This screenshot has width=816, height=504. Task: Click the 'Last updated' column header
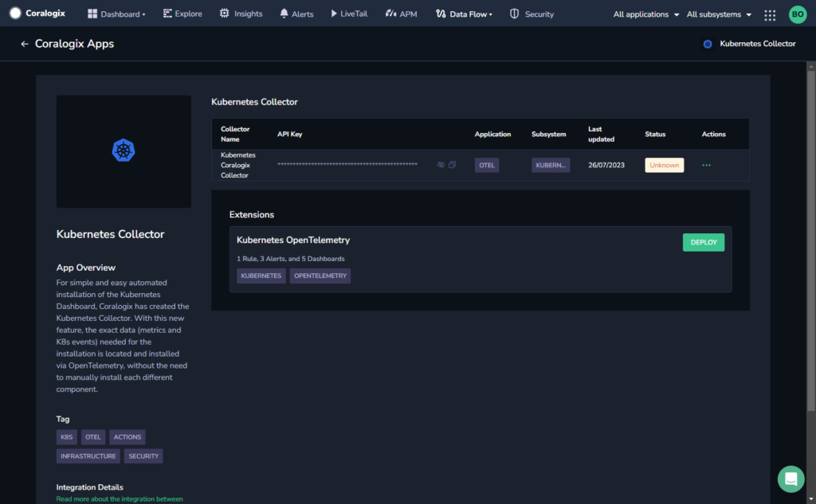(601, 135)
